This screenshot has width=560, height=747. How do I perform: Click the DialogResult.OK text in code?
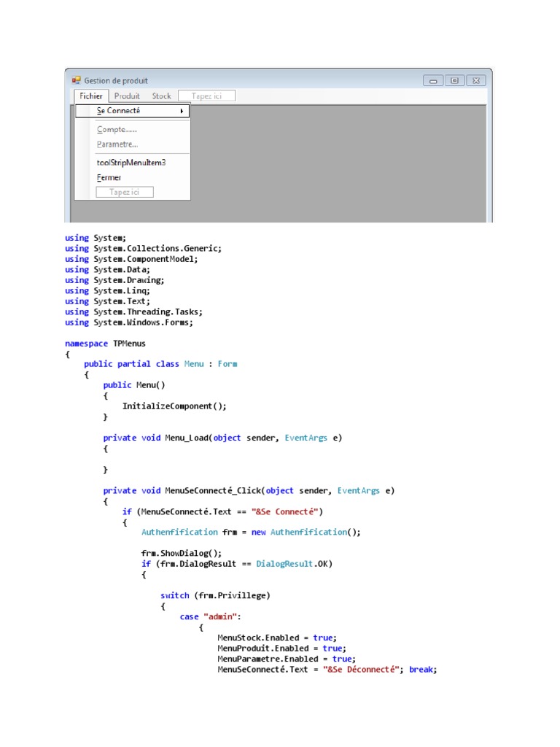pos(294,564)
